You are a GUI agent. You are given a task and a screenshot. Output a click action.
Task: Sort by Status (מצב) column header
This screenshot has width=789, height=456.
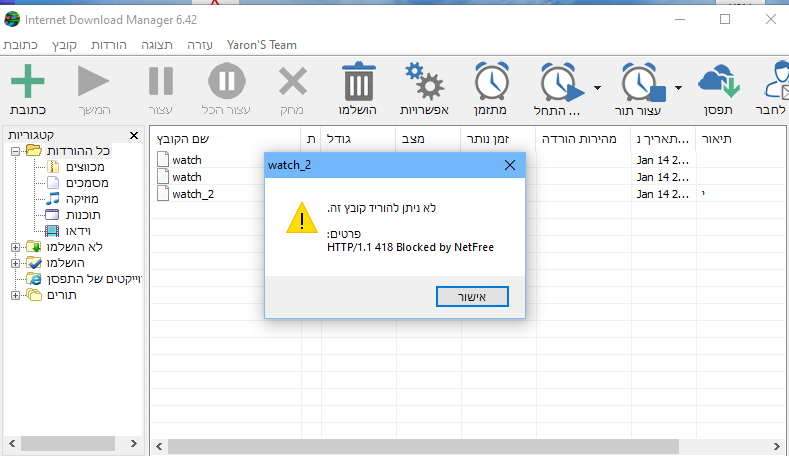(428, 139)
